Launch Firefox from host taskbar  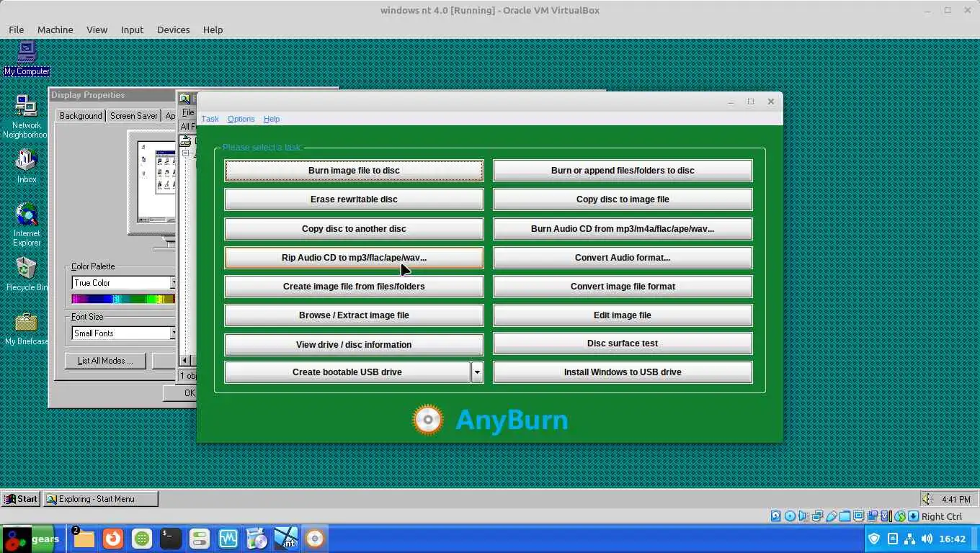click(x=112, y=539)
